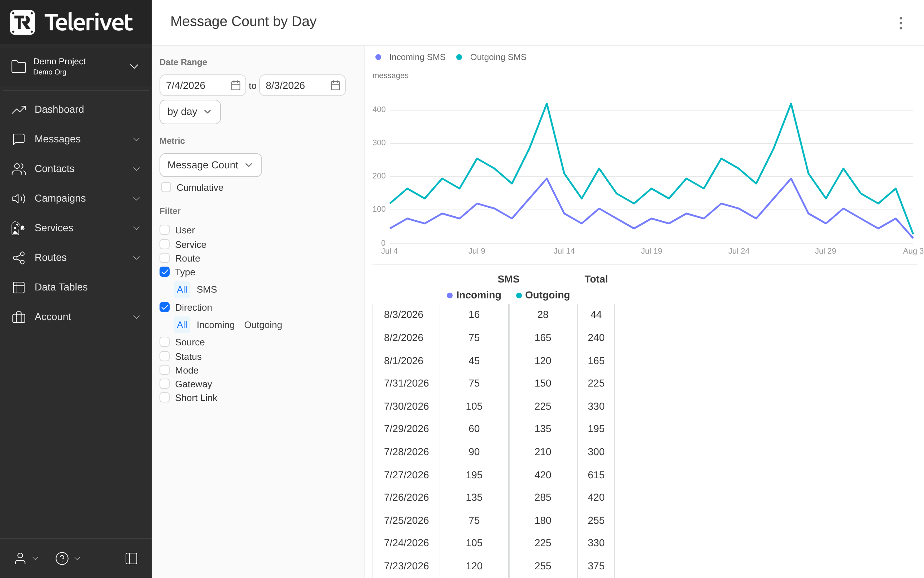The width and height of the screenshot is (924, 578).
Task: Select 'All' under Direction filter
Action: tap(182, 325)
